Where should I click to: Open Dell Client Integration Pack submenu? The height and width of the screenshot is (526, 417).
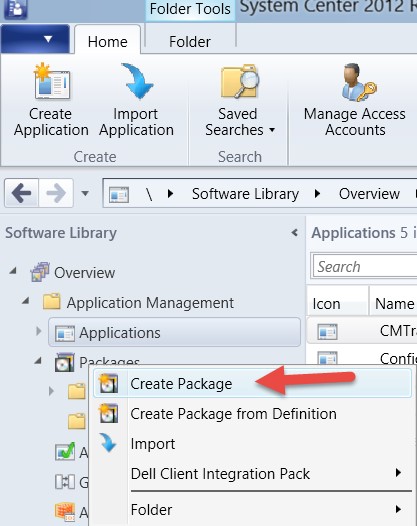[252, 473]
